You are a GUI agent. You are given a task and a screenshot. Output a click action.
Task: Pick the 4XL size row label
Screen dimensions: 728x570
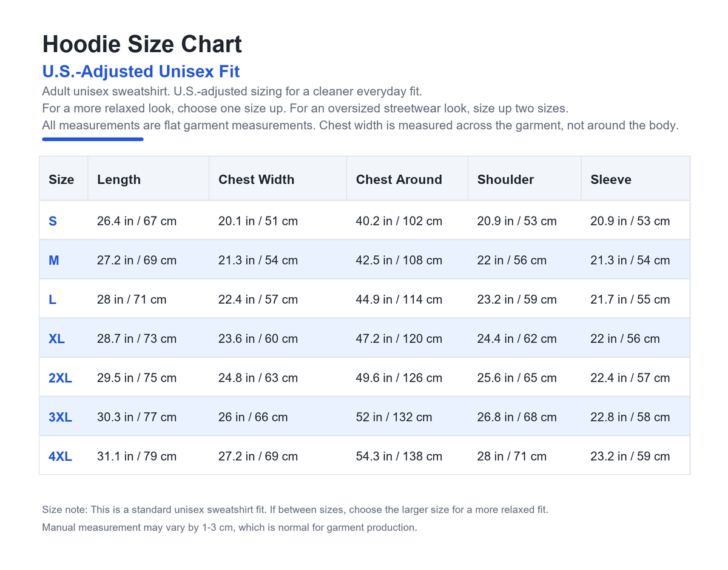click(60, 457)
